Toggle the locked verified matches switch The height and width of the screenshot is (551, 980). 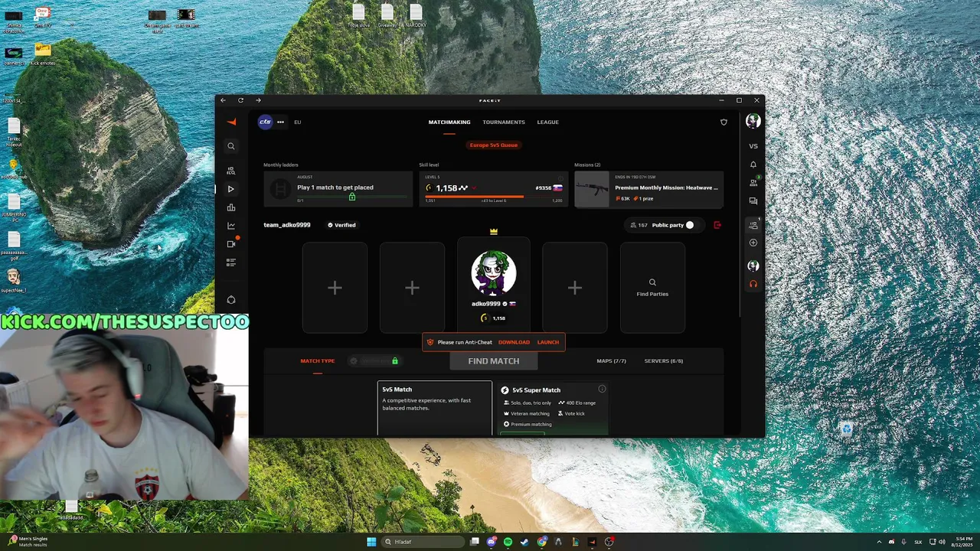[x=373, y=361]
